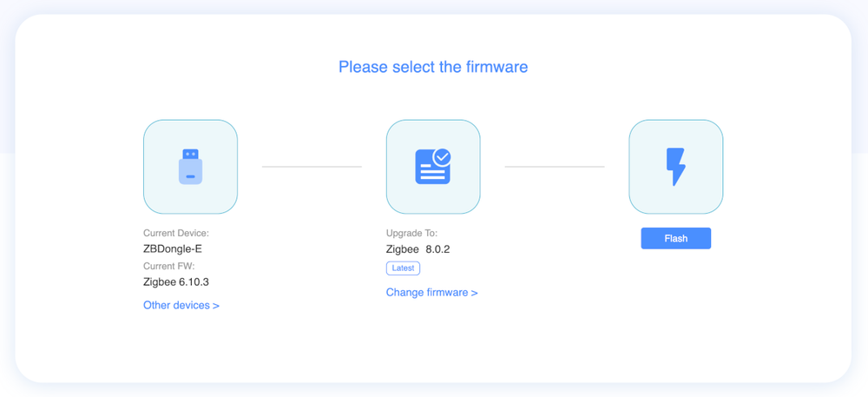
Task: Click the checkmark badge on firmware icon
Action: 442,156
